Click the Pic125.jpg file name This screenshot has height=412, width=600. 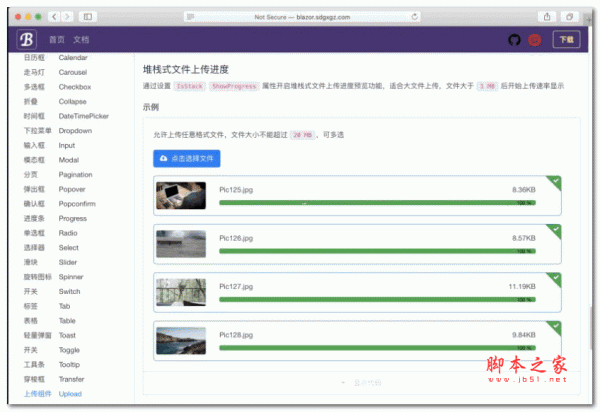pyautogui.click(x=236, y=190)
